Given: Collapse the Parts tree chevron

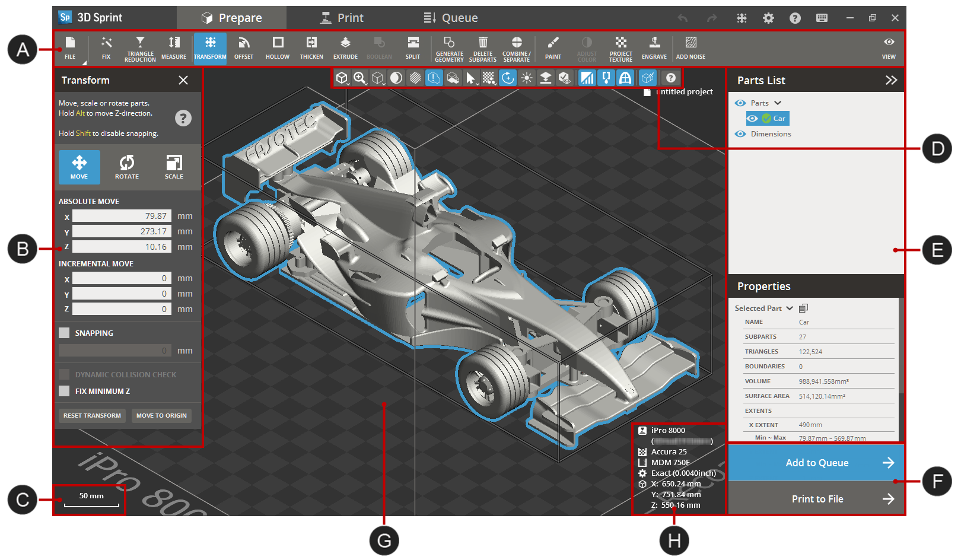Looking at the screenshot, I should point(778,103).
